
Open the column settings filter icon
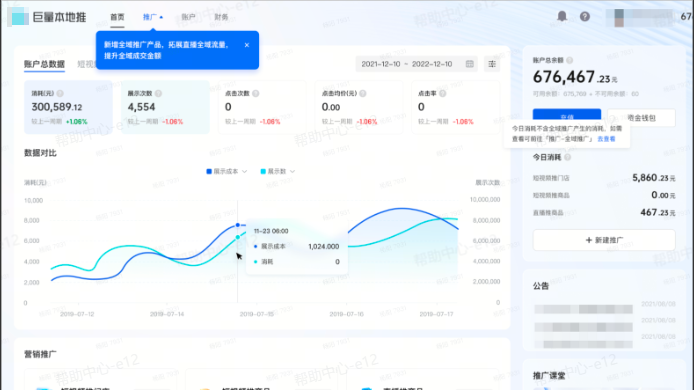[x=492, y=64]
